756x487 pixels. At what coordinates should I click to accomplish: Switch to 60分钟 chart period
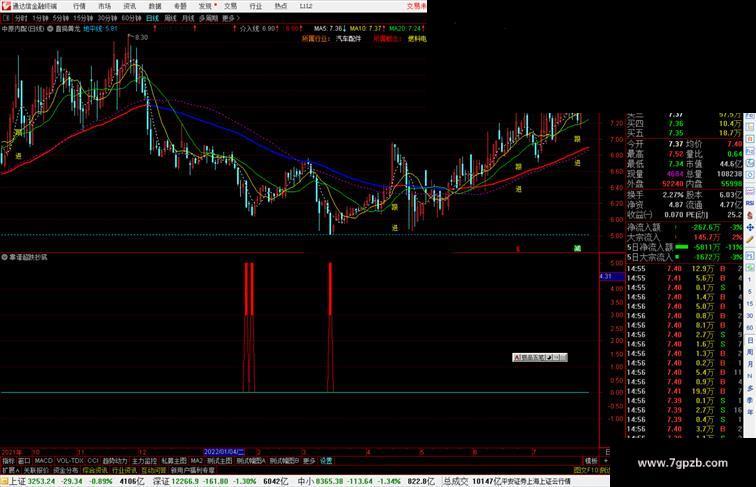pyautogui.click(x=131, y=18)
